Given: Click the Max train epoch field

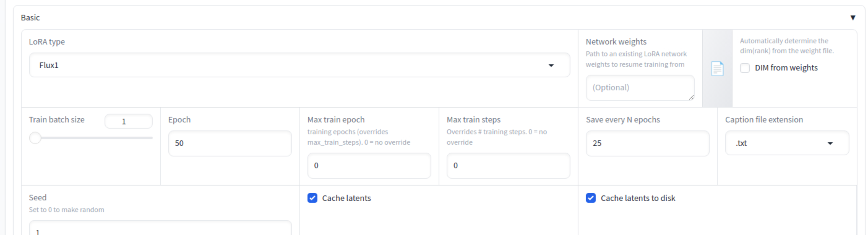Looking at the screenshot, I should coord(369,166).
